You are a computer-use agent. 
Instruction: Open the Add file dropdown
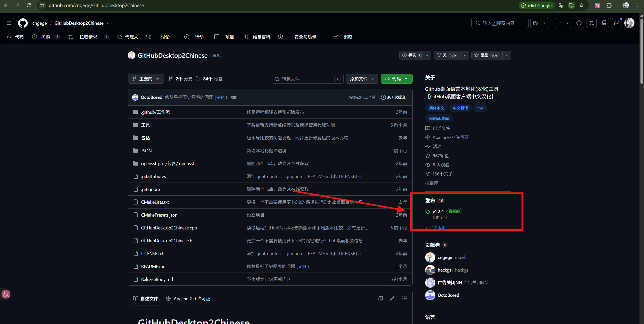tap(362, 79)
